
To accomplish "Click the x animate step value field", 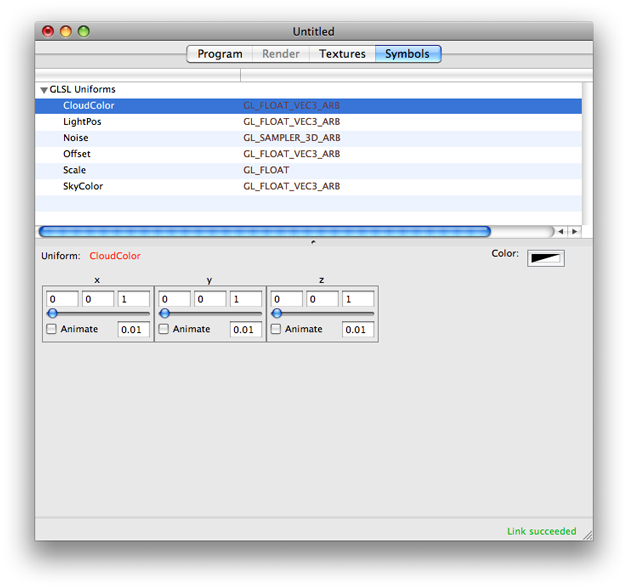I will (133, 329).
